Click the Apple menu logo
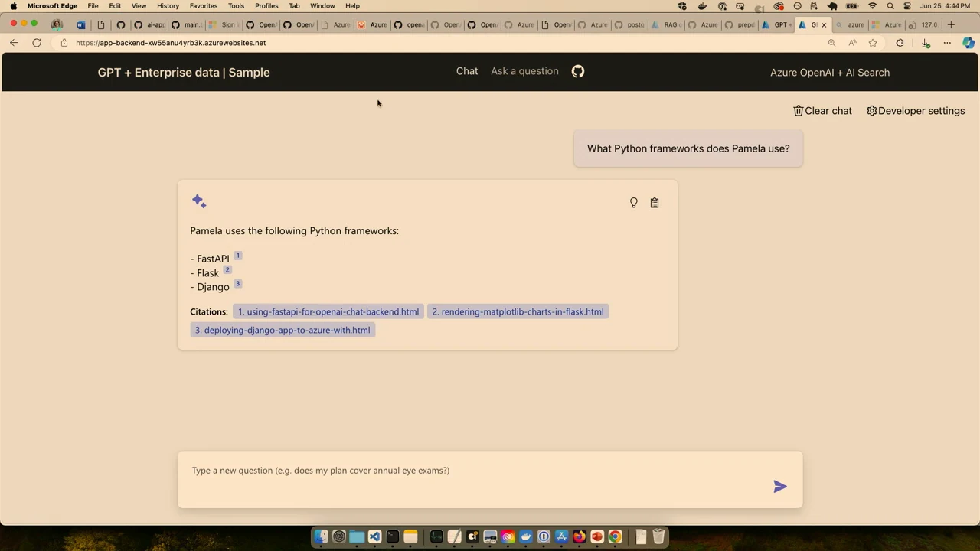This screenshot has width=980, height=551. point(14,6)
